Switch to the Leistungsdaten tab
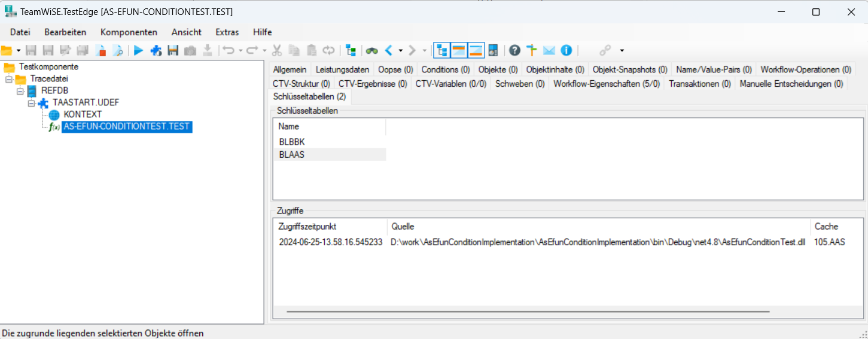Image resolution: width=868 pixels, height=339 pixels. [x=342, y=69]
